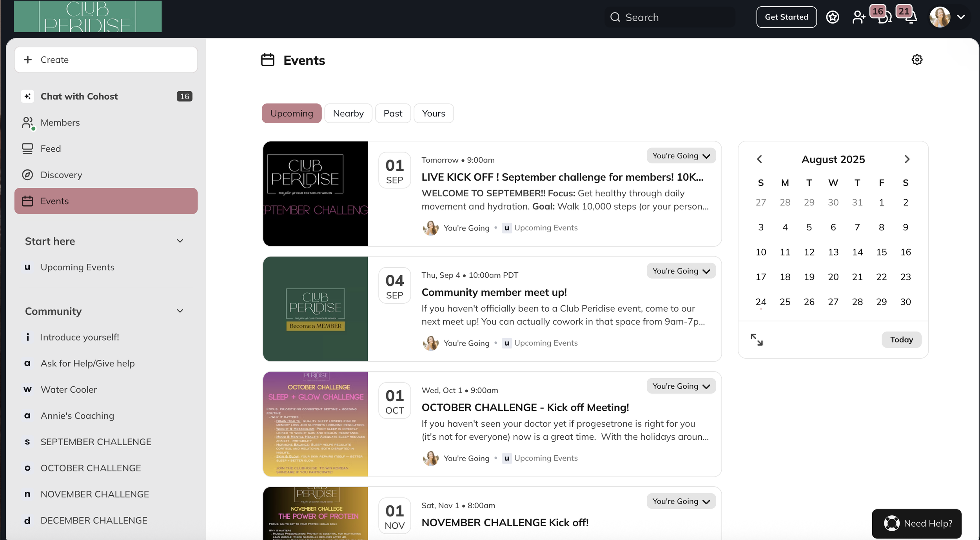Open the Events settings gear
980x540 pixels.
(917, 60)
